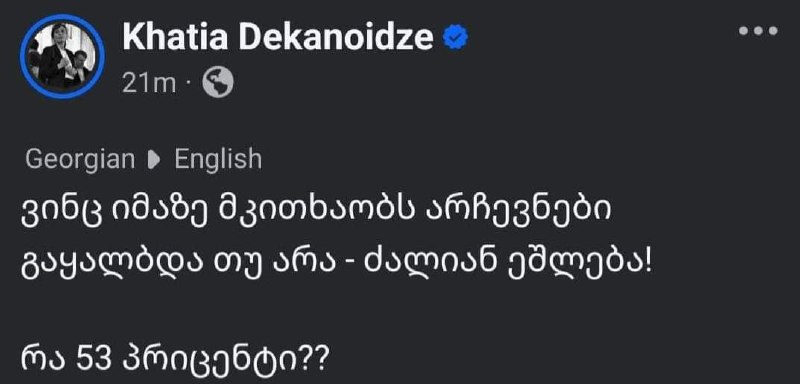The image size is (800, 384).
Task: Open the Khatia Dekanoidze profile name link
Action: point(278,37)
